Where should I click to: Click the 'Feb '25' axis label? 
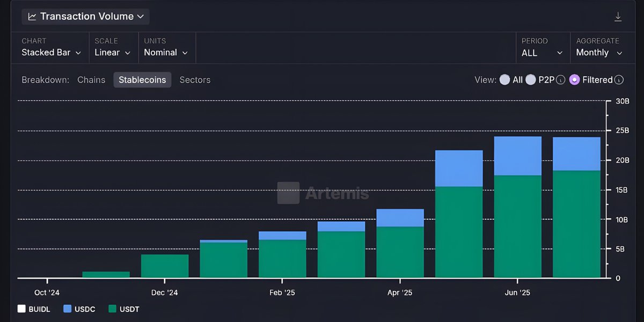pos(282,292)
